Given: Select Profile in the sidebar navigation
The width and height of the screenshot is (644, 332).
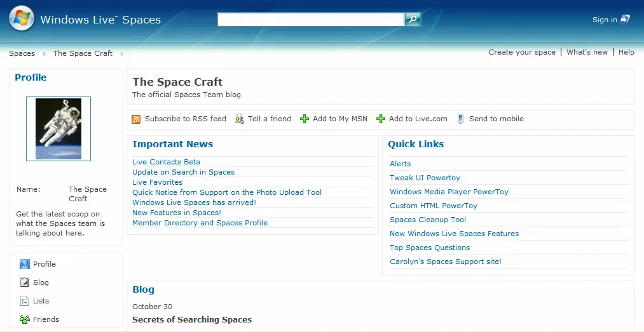Looking at the screenshot, I should [45, 264].
